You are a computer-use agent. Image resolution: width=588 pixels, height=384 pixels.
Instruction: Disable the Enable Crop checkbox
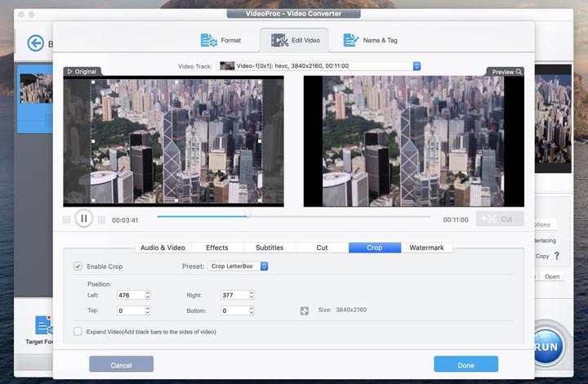(x=78, y=266)
